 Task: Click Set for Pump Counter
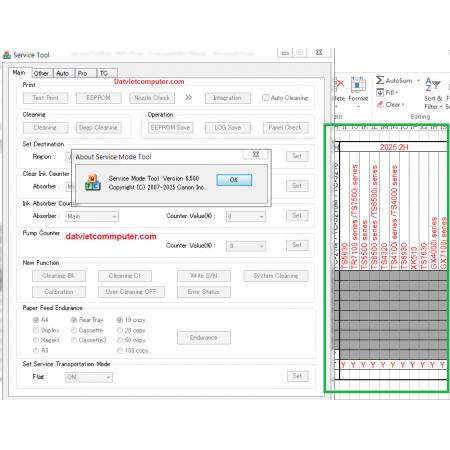click(x=297, y=245)
